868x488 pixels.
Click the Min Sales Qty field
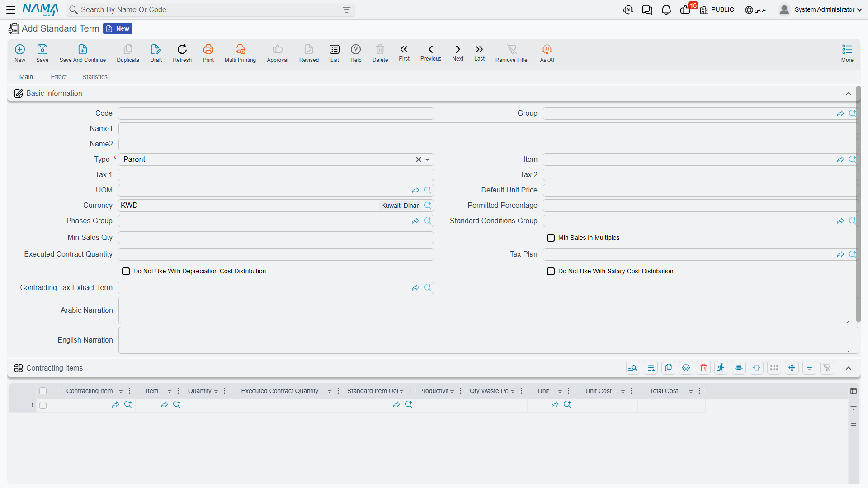pyautogui.click(x=276, y=238)
